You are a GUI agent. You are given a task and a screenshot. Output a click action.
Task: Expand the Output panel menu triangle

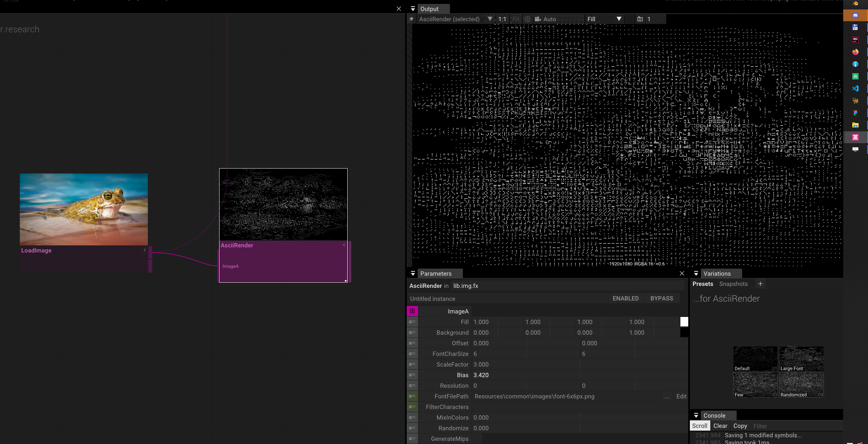[x=413, y=9]
